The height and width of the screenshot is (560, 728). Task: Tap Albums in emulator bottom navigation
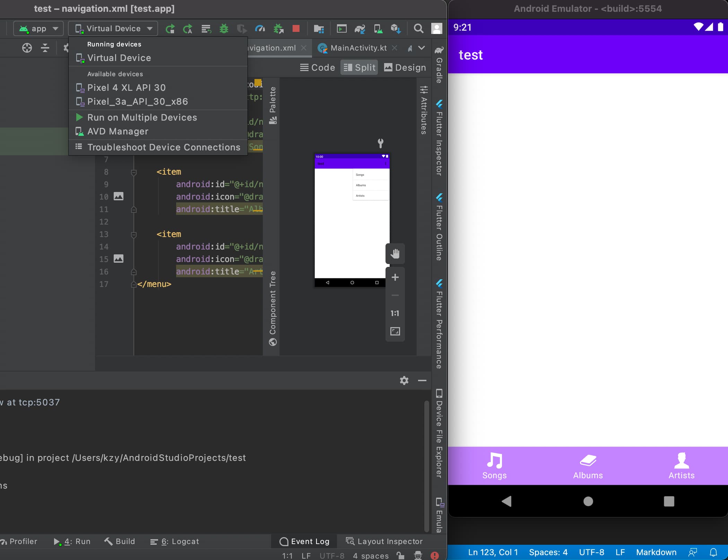click(x=588, y=466)
